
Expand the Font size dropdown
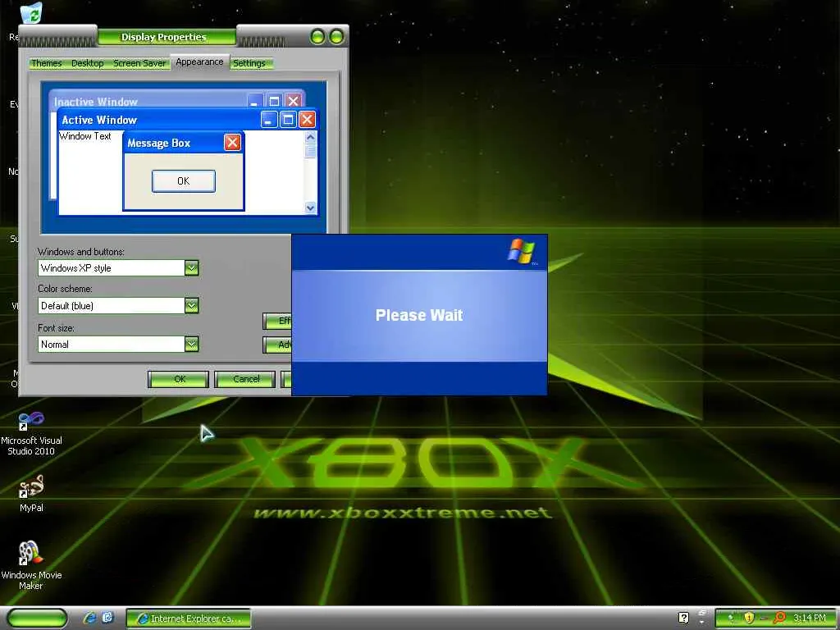[191, 344]
